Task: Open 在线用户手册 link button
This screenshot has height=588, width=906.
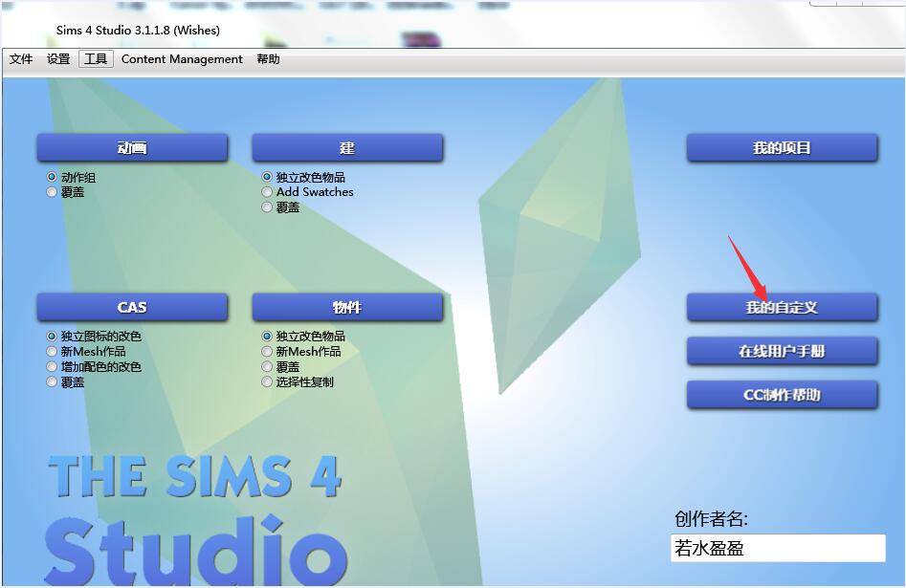Action: coord(782,351)
